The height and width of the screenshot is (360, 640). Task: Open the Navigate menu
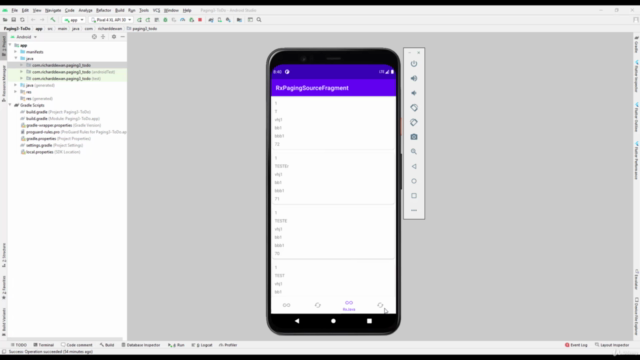[x=53, y=10]
